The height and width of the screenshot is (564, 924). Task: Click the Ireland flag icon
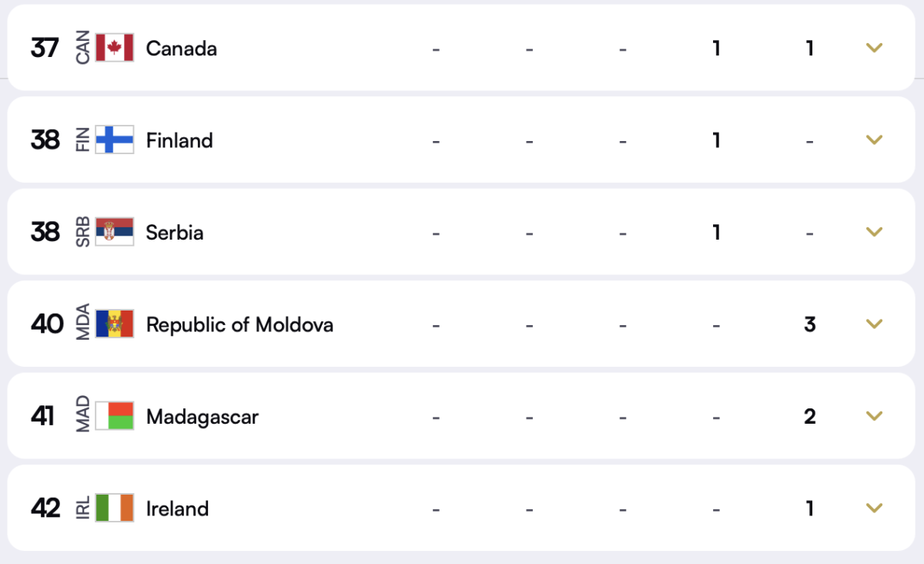coord(115,509)
